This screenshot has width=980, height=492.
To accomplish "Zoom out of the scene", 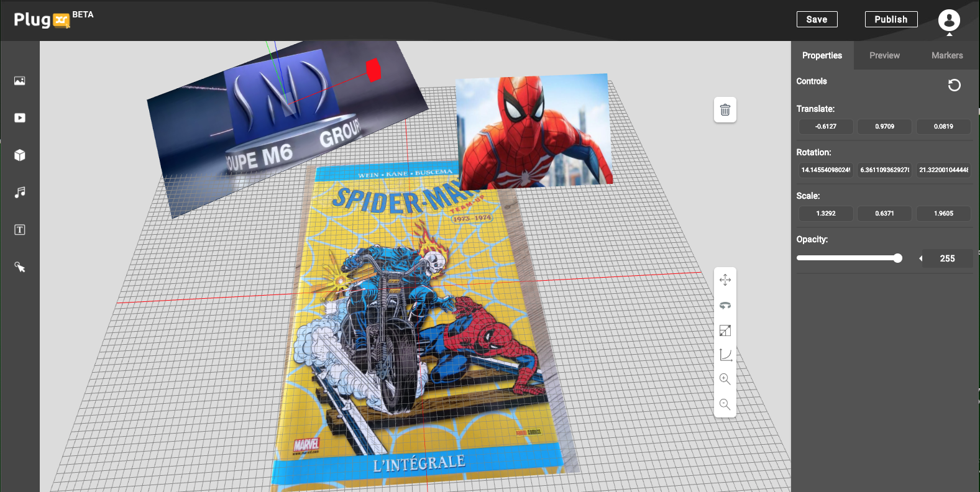I will pos(725,404).
